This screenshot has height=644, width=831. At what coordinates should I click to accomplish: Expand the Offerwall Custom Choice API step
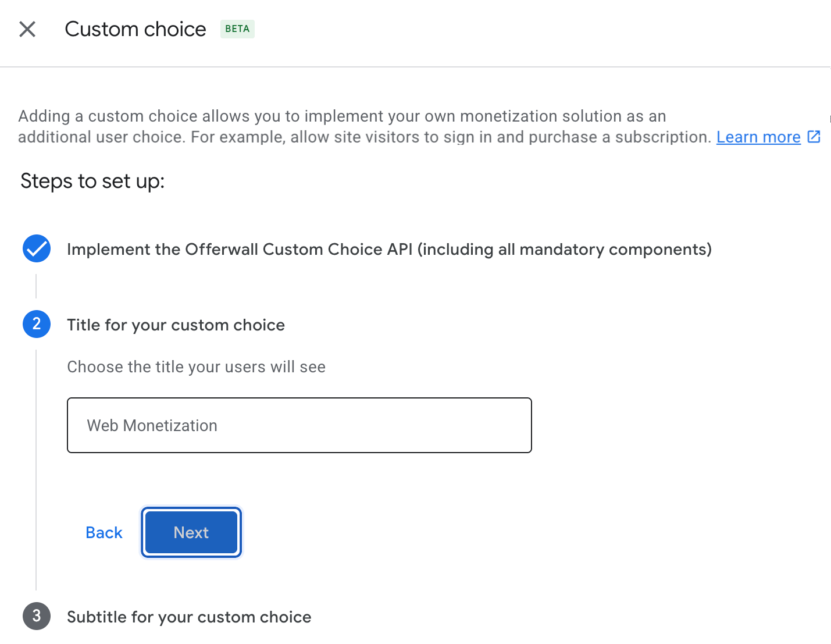(389, 249)
